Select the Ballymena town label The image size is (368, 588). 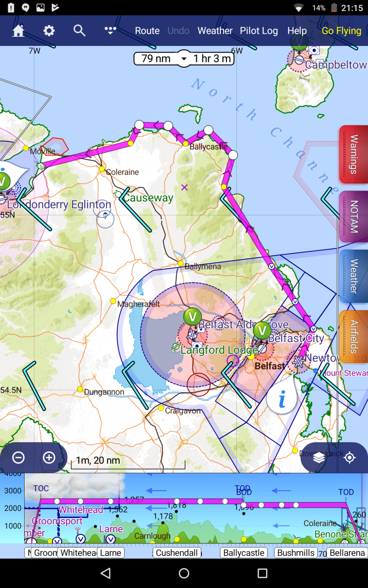pyautogui.click(x=203, y=266)
